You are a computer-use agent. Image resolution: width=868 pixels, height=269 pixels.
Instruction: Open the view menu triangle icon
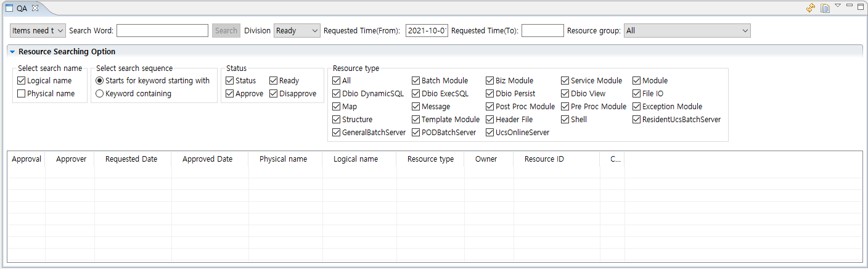pyautogui.click(x=838, y=6)
